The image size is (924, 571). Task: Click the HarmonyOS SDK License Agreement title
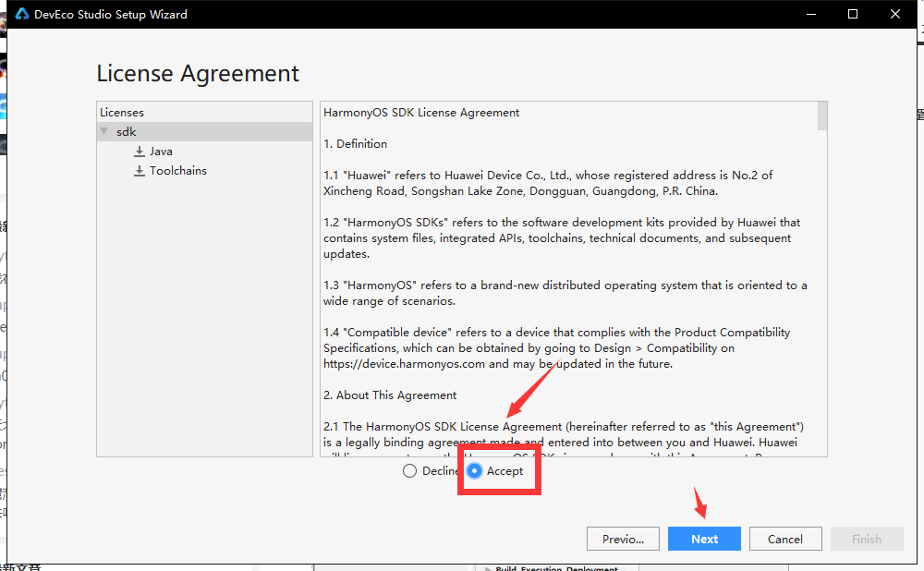(421, 113)
